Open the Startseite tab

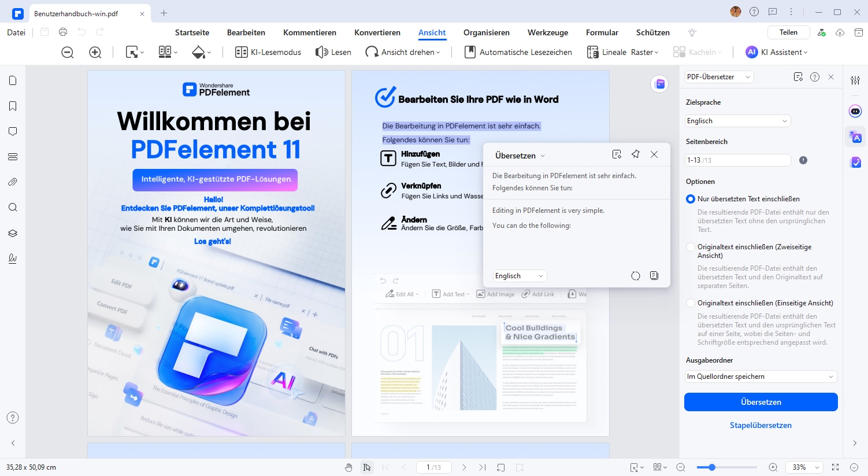192,32
